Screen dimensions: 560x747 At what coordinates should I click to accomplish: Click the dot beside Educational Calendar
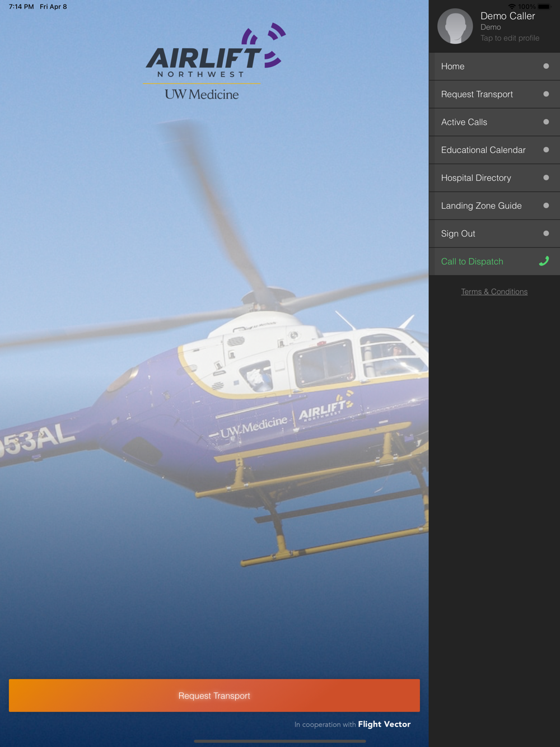click(x=546, y=150)
